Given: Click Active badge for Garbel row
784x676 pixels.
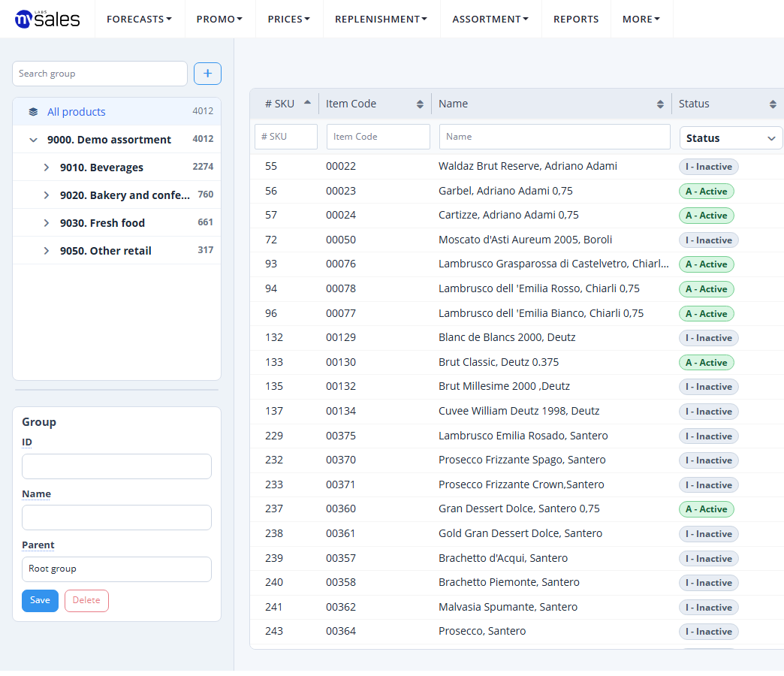Looking at the screenshot, I should click(x=706, y=191).
